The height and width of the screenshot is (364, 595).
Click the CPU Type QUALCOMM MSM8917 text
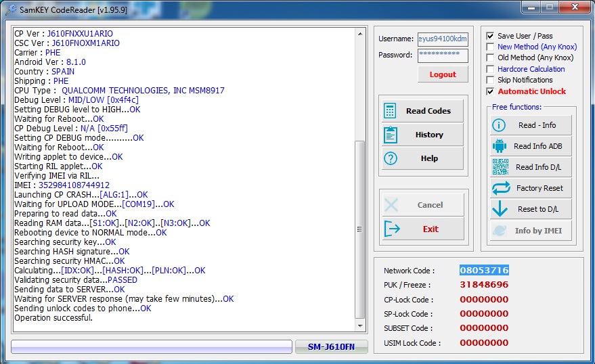(x=143, y=90)
